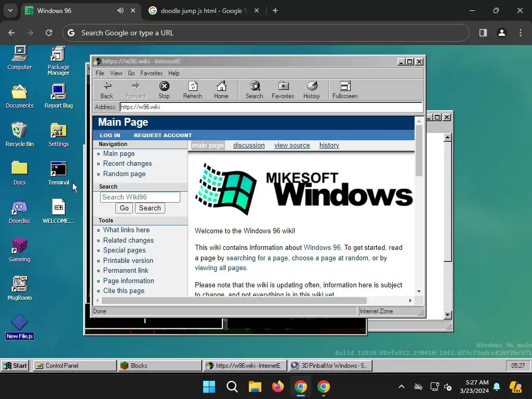Open the Page information link
532x399 pixels.
(129, 281)
